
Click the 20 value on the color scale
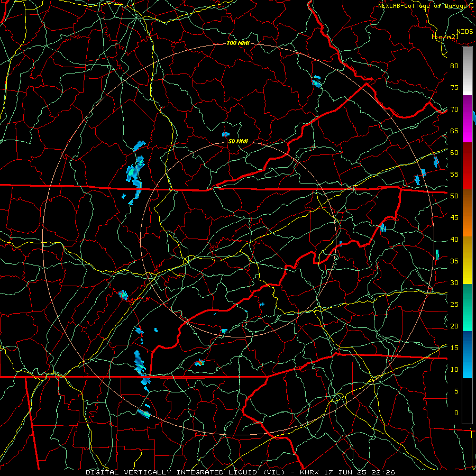pyautogui.click(x=454, y=326)
